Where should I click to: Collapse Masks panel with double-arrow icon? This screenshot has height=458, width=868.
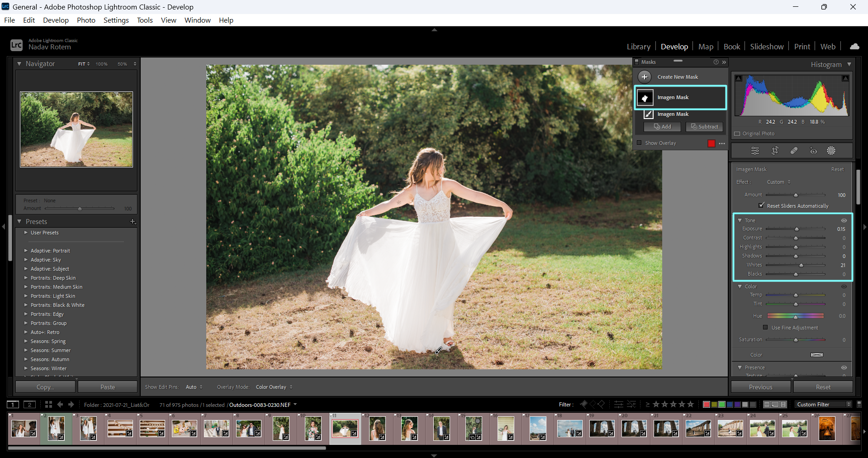[724, 62]
